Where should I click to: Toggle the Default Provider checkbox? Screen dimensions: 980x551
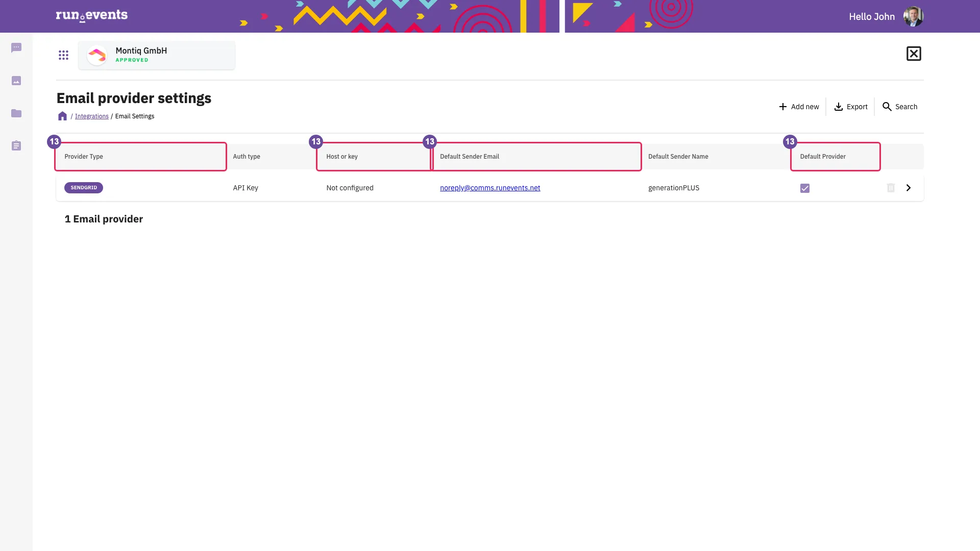click(x=805, y=188)
